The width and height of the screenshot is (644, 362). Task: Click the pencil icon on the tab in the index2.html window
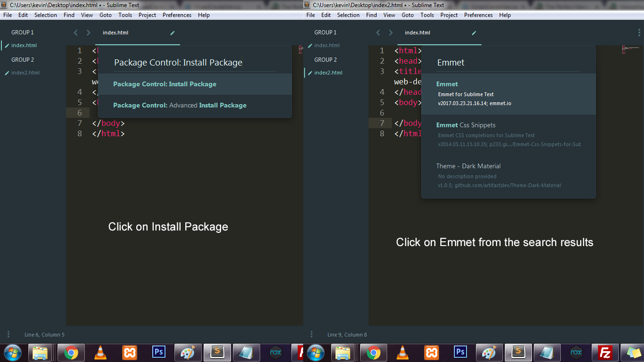(x=474, y=33)
